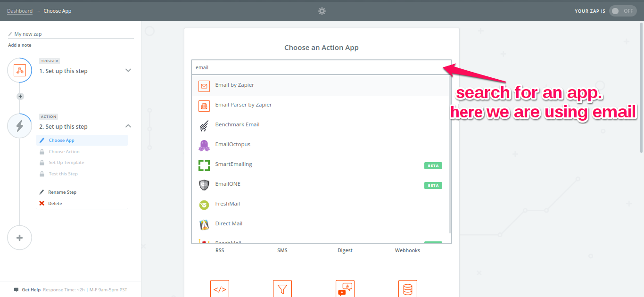644x297 pixels.
Task: Collapse step 2 Set up this step chevron
Action: (x=128, y=126)
